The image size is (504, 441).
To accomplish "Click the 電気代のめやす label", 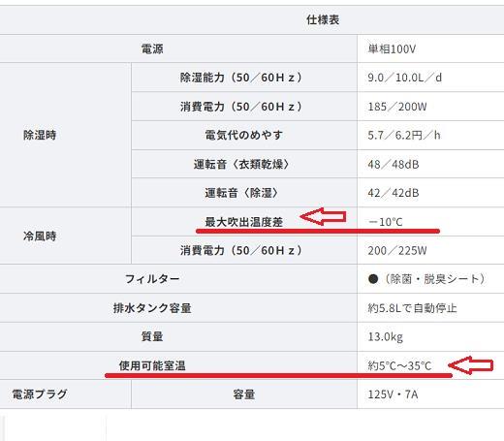I will [244, 135].
